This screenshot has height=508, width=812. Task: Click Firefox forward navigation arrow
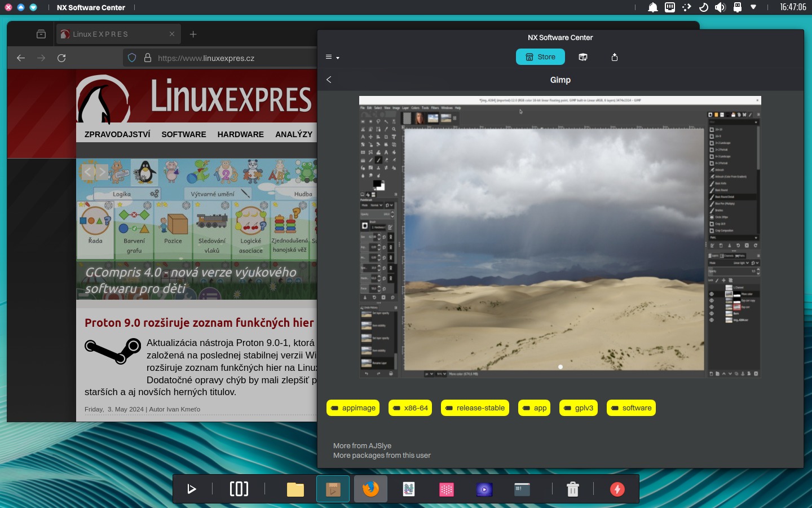tap(41, 58)
